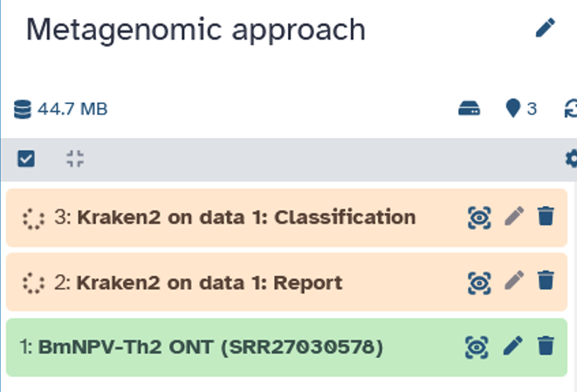Edit the Metagenomic approach history name
The width and height of the screenshot is (577, 392).
(x=545, y=28)
